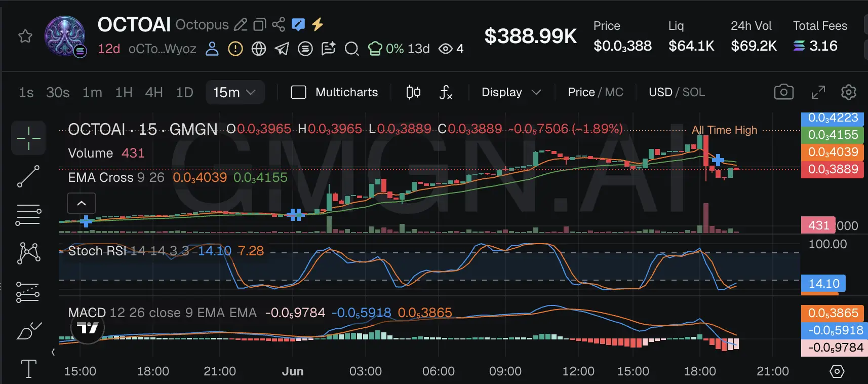Click the All Time High label

click(x=724, y=130)
